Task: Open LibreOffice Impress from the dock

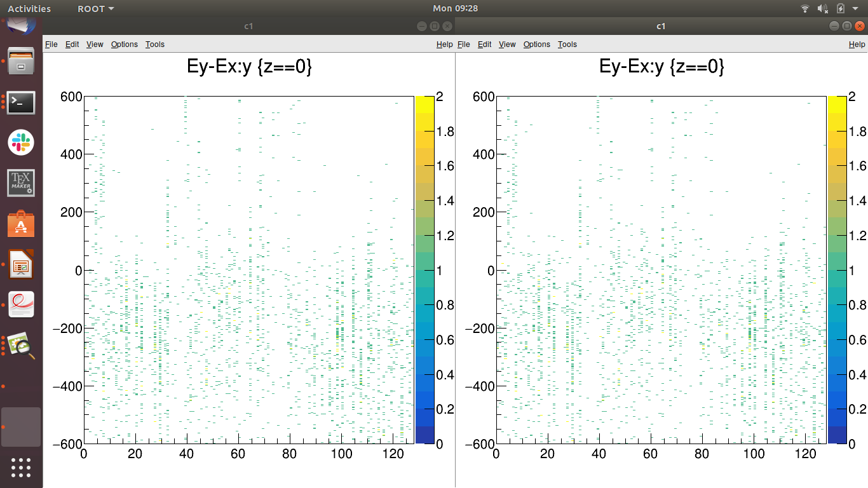Action: 22,264
